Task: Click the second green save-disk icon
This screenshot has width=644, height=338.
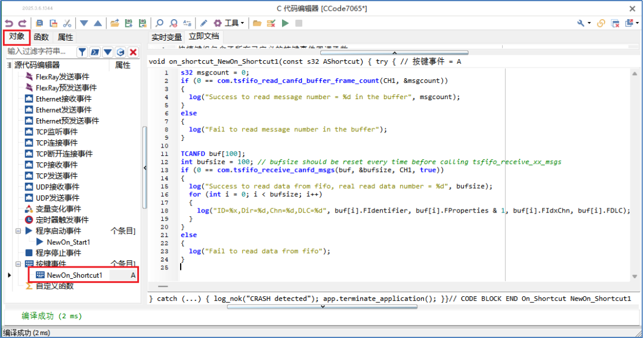Action: [x=143, y=23]
